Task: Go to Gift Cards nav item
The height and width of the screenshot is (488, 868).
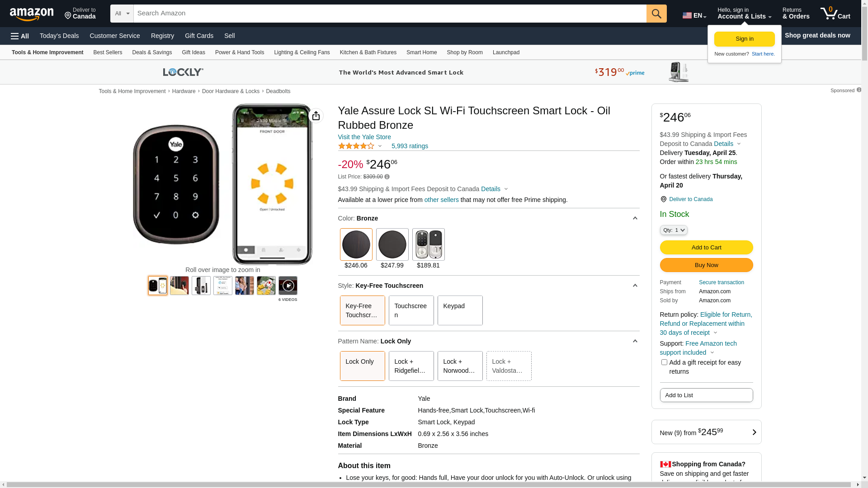Action: [x=199, y=36]
